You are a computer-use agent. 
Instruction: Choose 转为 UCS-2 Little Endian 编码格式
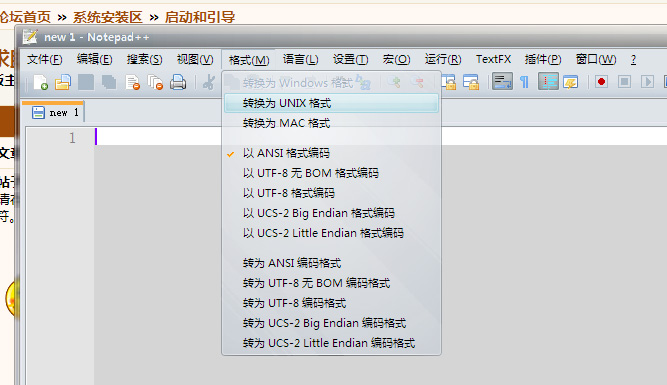[331, 343]
